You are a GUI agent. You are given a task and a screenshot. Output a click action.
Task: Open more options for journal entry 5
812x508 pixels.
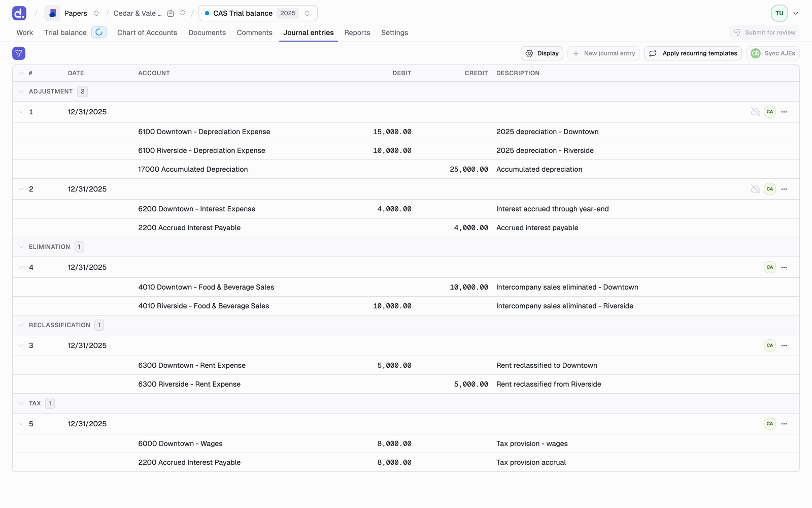point(784,424)
